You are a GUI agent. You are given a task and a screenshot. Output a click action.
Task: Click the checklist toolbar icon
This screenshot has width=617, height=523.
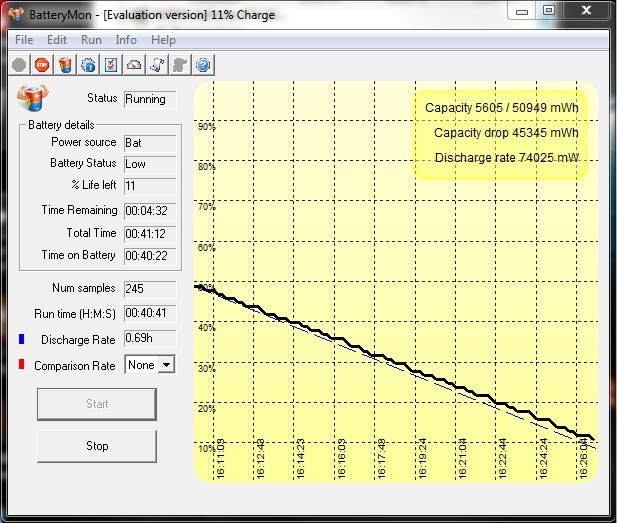(x=111, y=65)
